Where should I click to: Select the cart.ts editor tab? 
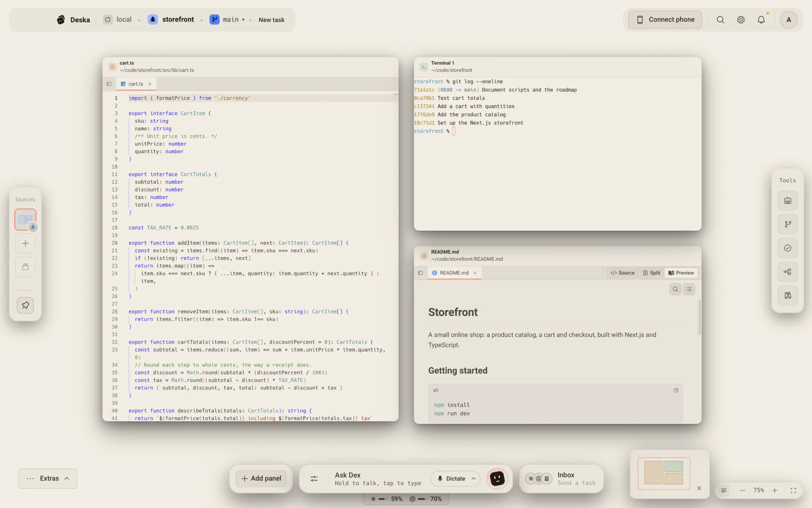136,84
